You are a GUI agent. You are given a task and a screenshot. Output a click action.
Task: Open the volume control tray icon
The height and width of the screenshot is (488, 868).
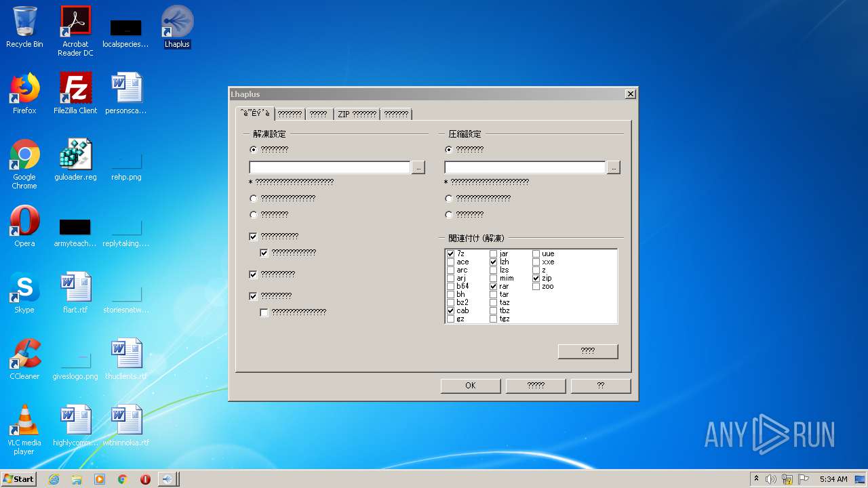pyautogui.click(x=771, y=479)
